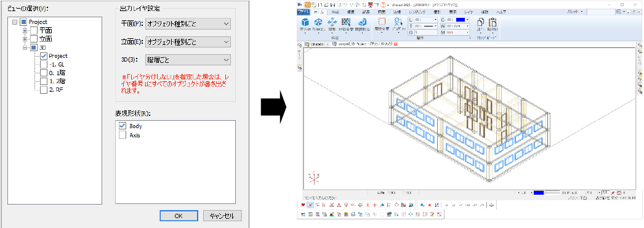Click the red heart snap icon
The width and height of the screenshot is (644, 228).
tap(303, 205)
